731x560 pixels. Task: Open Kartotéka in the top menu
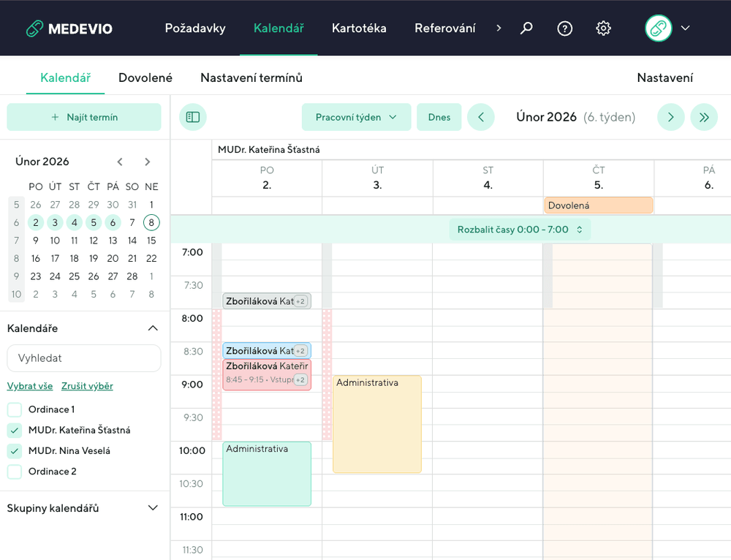(x=359, y=29)
